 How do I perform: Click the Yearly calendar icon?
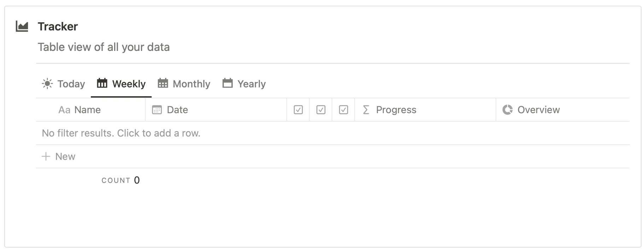pyautogui.click(x=227, y=83)
